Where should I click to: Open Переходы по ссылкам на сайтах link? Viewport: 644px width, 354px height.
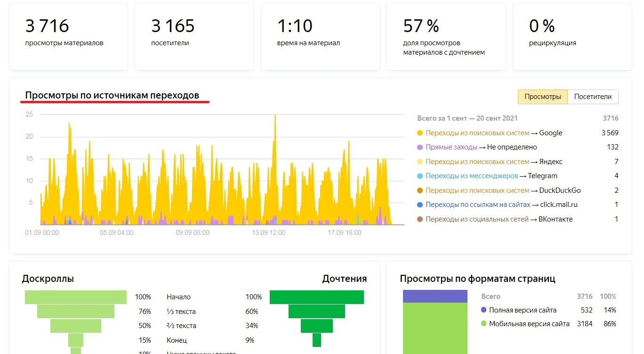(x=478, y=205)
